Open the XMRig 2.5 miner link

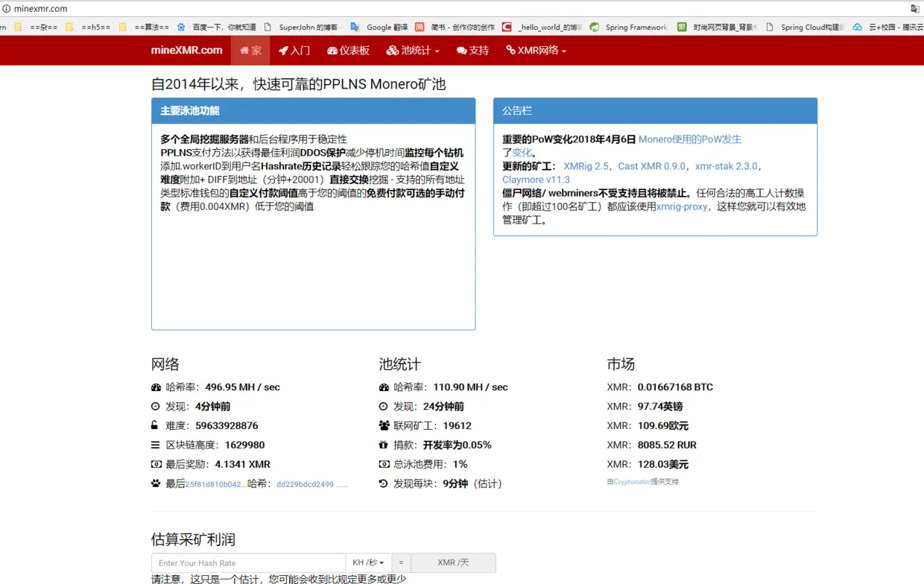[x=586, y=166]
